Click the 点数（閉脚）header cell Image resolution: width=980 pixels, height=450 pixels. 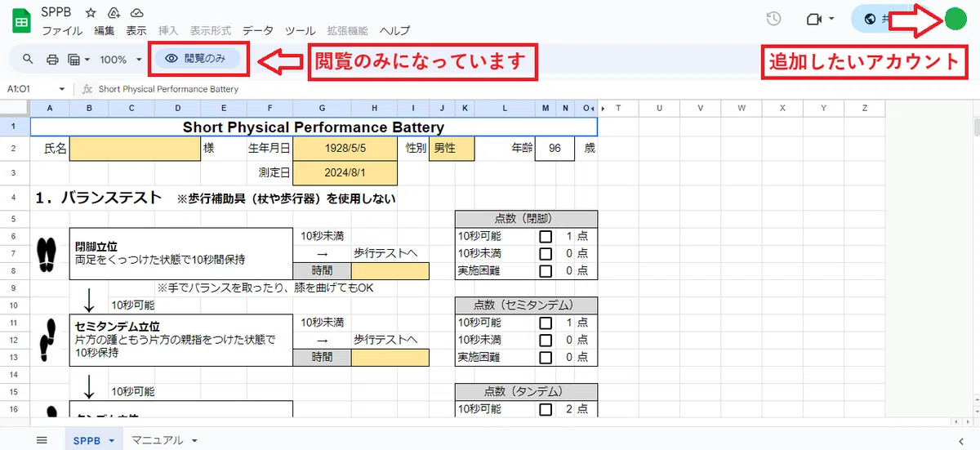coord(526,219)
